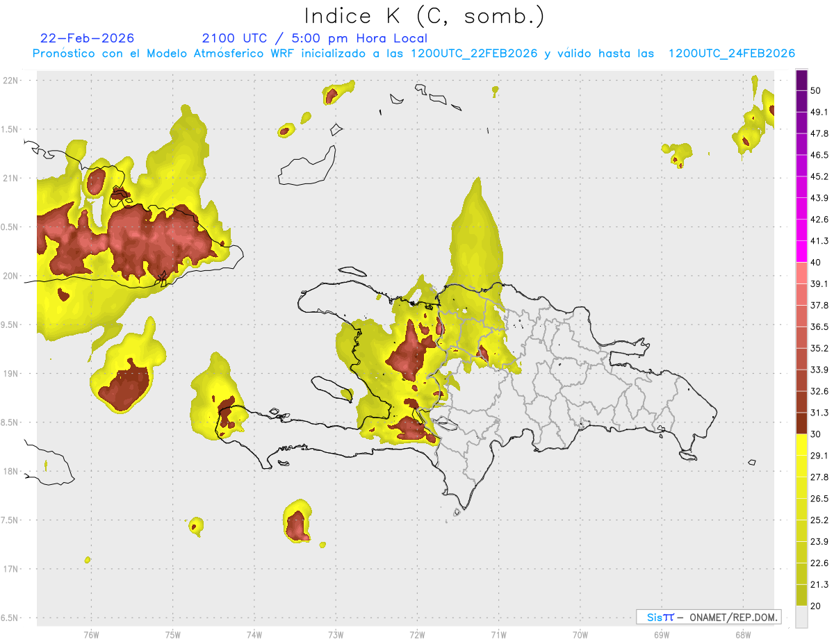The image size is (834, 644).
Task: Click the 19N latitude axis label
Action: (x=12, y=373)
